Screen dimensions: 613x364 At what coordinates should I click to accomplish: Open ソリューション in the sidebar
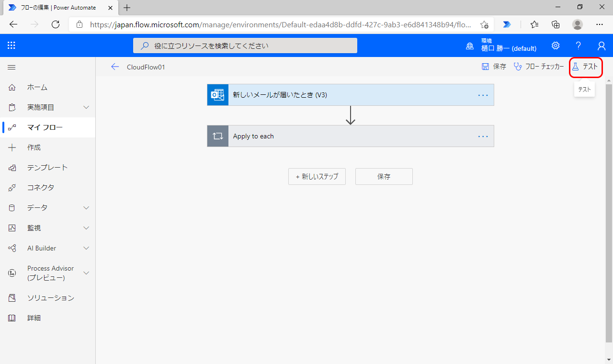[x=48, y=298]
